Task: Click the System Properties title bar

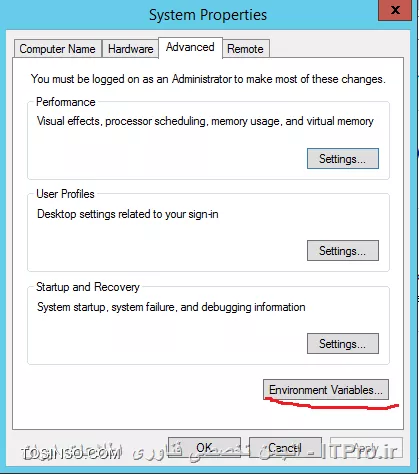Action: 208,15
